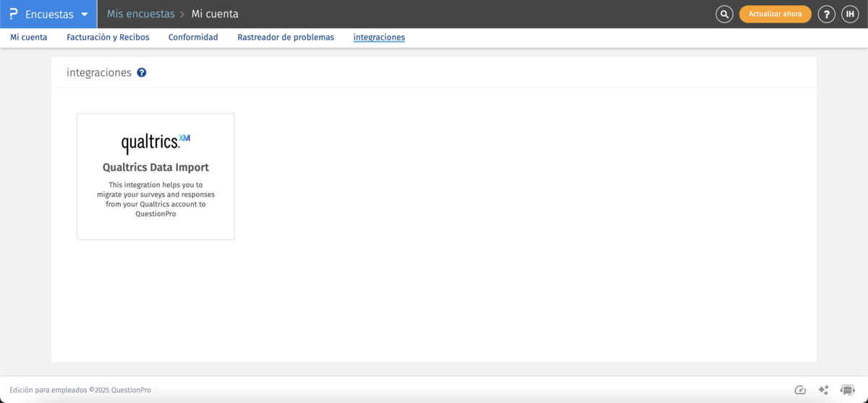Click the integraciones help info icon
Screen dimensions: 868x403
142,72
